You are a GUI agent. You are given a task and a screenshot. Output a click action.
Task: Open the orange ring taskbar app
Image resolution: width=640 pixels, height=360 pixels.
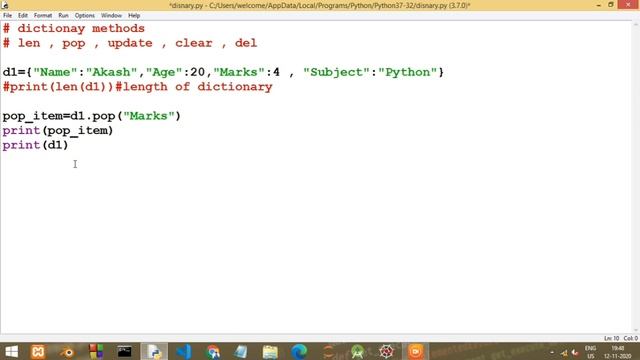coord(328,351)
